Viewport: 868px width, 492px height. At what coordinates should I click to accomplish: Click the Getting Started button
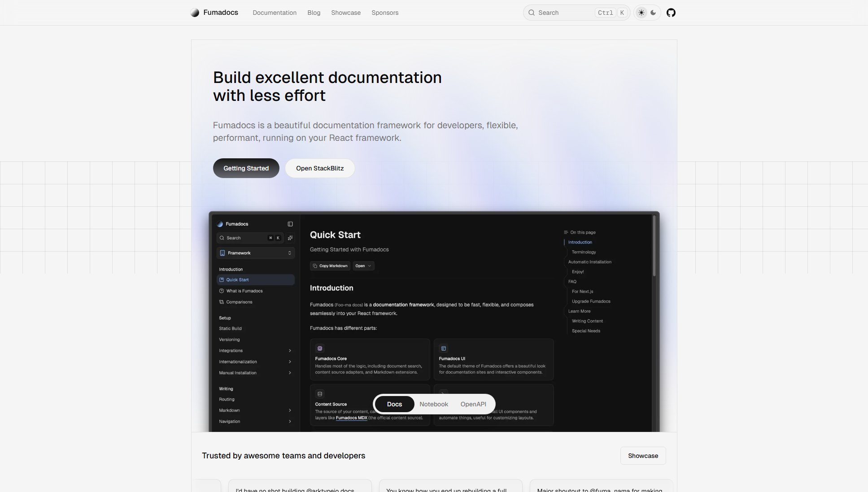246,168
